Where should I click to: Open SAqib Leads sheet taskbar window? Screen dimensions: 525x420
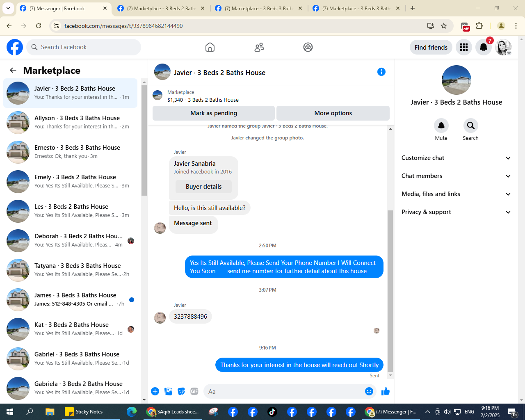(173, 412)
